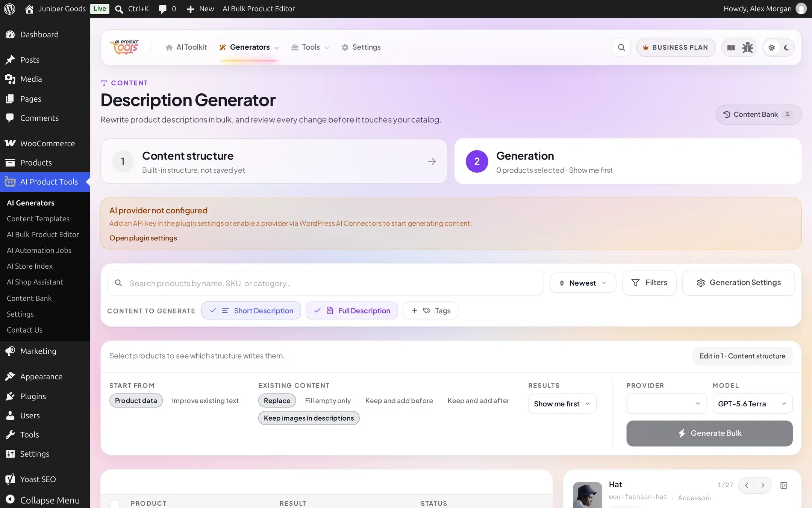The width and height of the screenshot is (812, 508).
Task: Switch to dark mode moon icon
Action: (x=786, y=47)
